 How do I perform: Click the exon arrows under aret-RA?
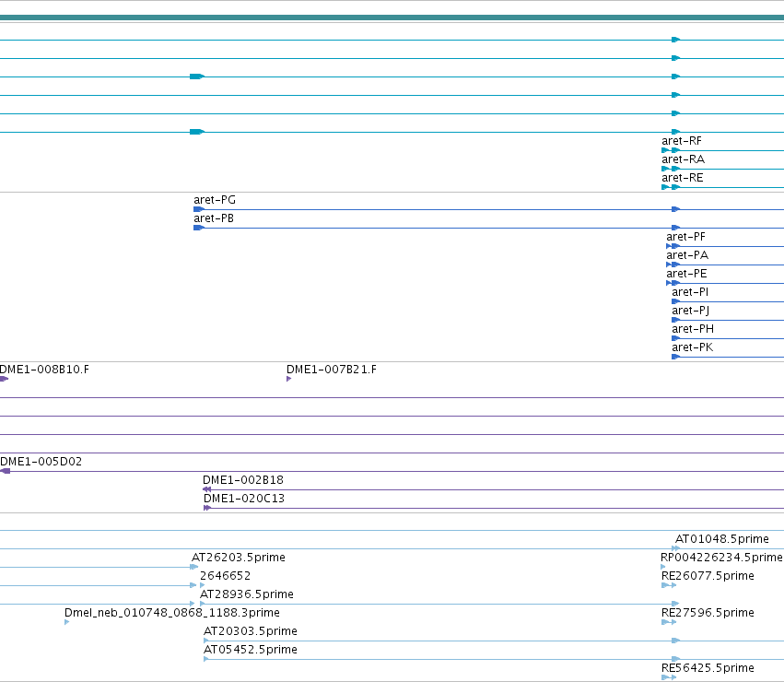pyautogui.click(x=671, y=169)
